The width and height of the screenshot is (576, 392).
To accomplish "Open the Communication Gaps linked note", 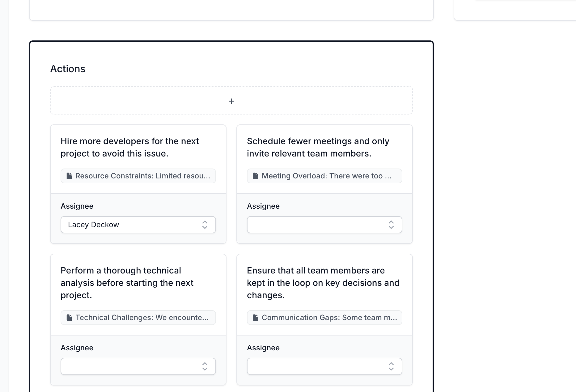I will (329, 318).
